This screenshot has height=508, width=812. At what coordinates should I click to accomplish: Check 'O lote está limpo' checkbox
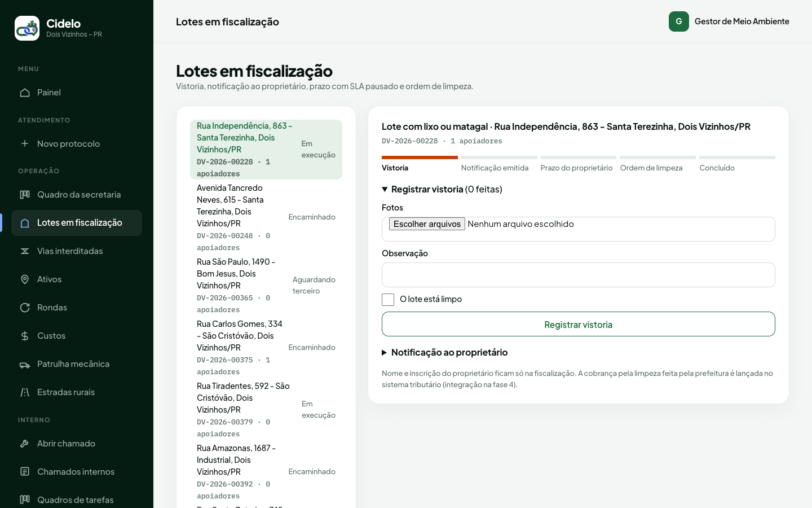(388, 300)
